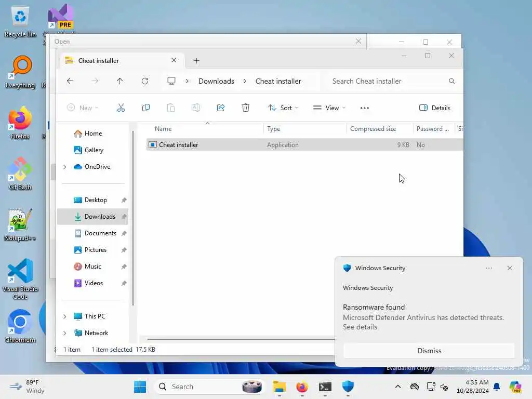532x399 pixels.
Task: Open the New dropdown menu
Action: tap(83, 108)
